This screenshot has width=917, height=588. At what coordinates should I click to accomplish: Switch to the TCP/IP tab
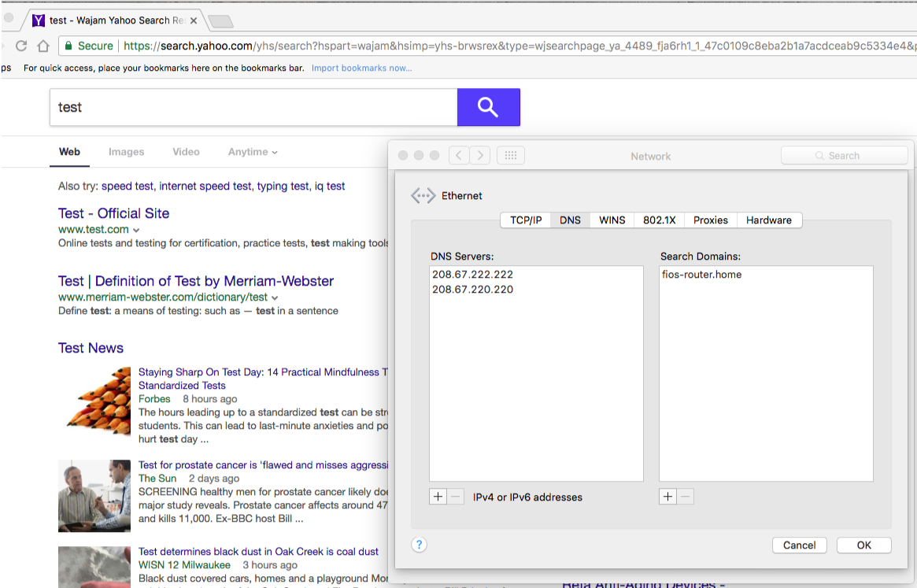[x=526, y=220]
